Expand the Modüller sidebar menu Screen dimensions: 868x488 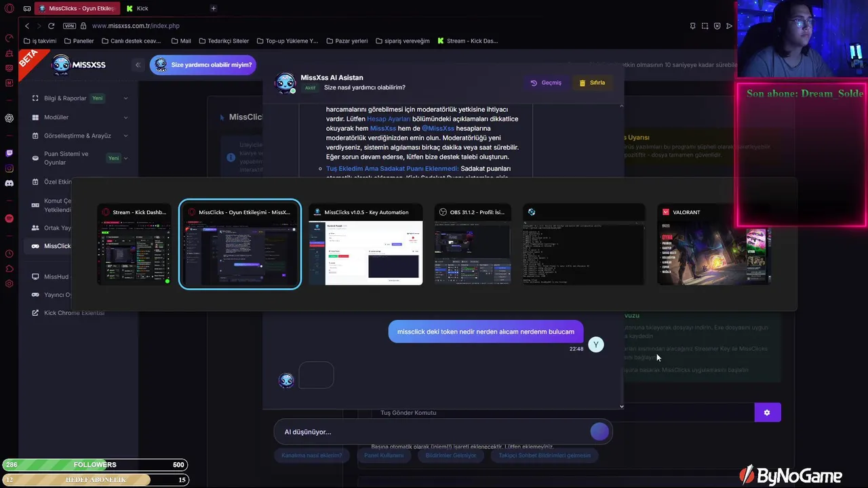80,117
